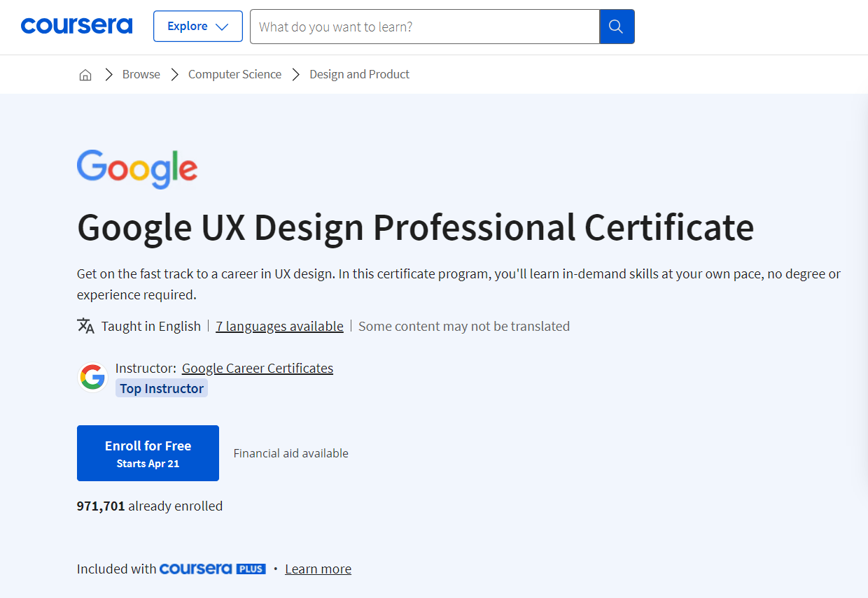
Task: Open the Browse breadcrumb menu item
Action: pyautogui.click(x=141, y=74)
